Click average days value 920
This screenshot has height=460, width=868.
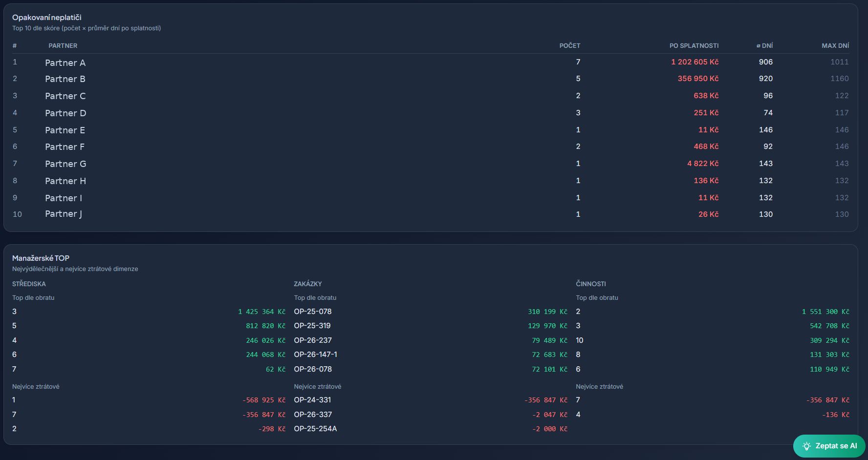pyautogui.click(x=766, y=79)
